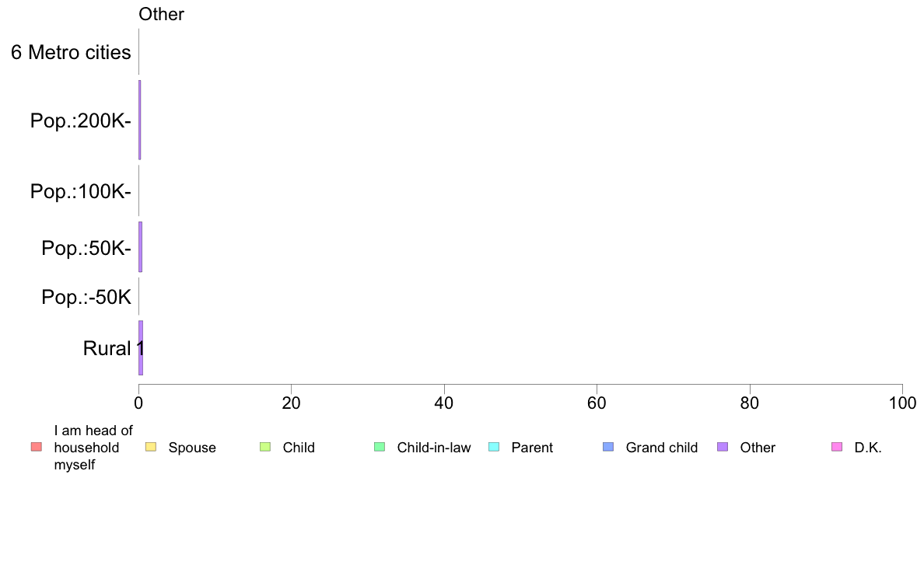Select the 'Rural' category label
This screenshot has width=924, height=572.
[x=107, y=348]
